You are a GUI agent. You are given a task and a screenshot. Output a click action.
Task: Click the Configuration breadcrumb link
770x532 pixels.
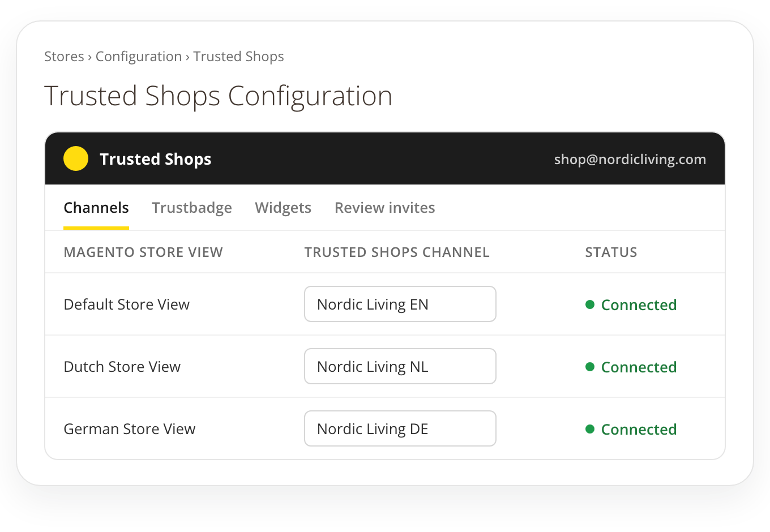tap(139, 57)
